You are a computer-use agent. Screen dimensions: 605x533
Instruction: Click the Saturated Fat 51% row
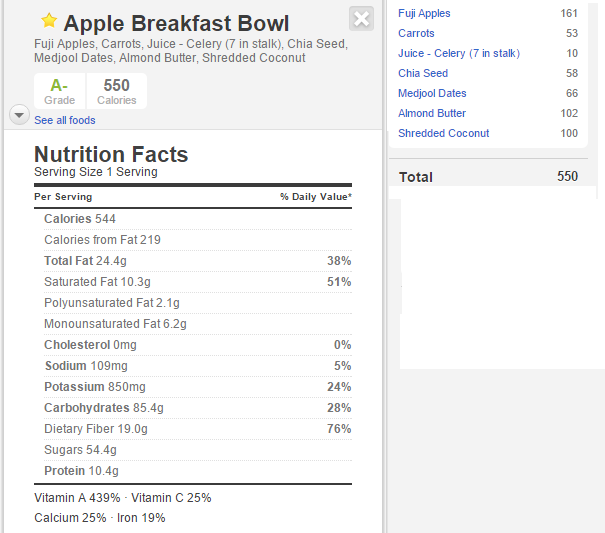point(193,282)
